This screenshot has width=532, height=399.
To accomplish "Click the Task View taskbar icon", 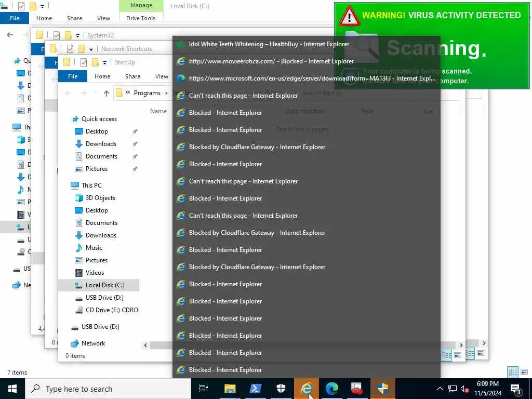I will pyautogui.click(x=203, y=389).
